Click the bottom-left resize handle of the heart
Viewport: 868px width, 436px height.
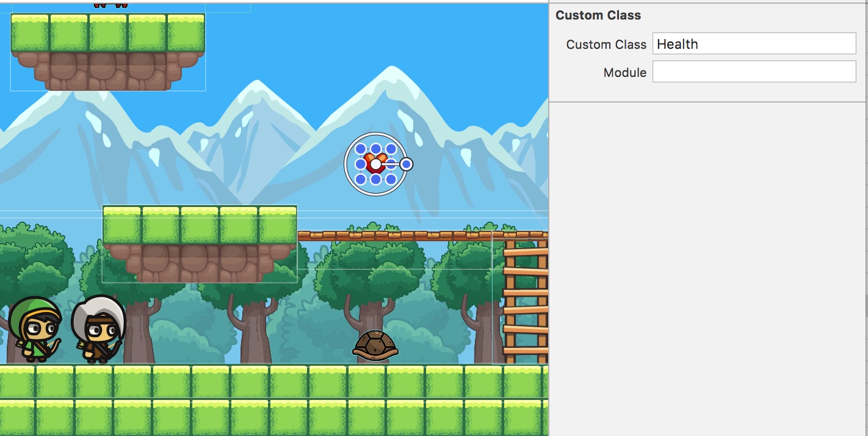(360, 179)
